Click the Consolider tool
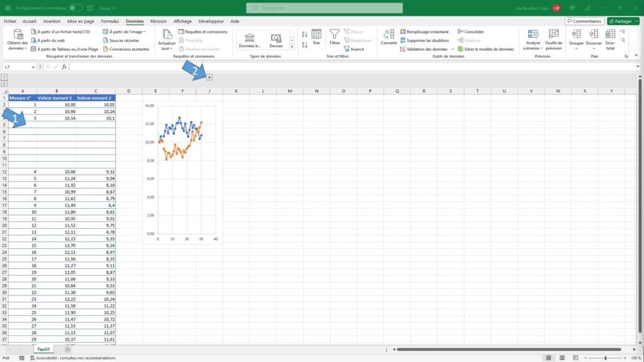Viewport: 644px width, 362px height. 460,31
